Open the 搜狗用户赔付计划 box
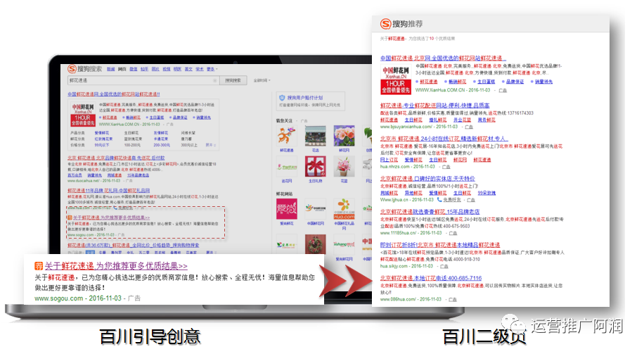The image size is (644, 354). (x=310, y=101)
